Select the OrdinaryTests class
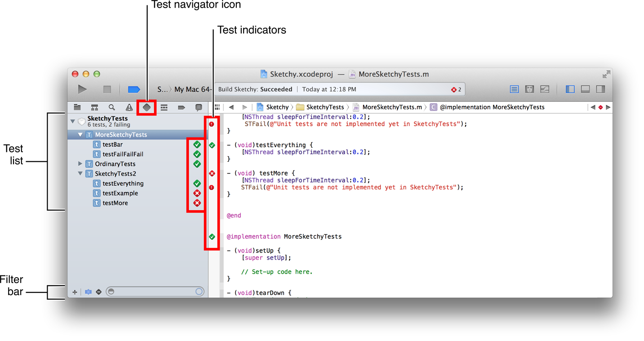The height and width of the screenshot is (341, 644). coord(138,164)
